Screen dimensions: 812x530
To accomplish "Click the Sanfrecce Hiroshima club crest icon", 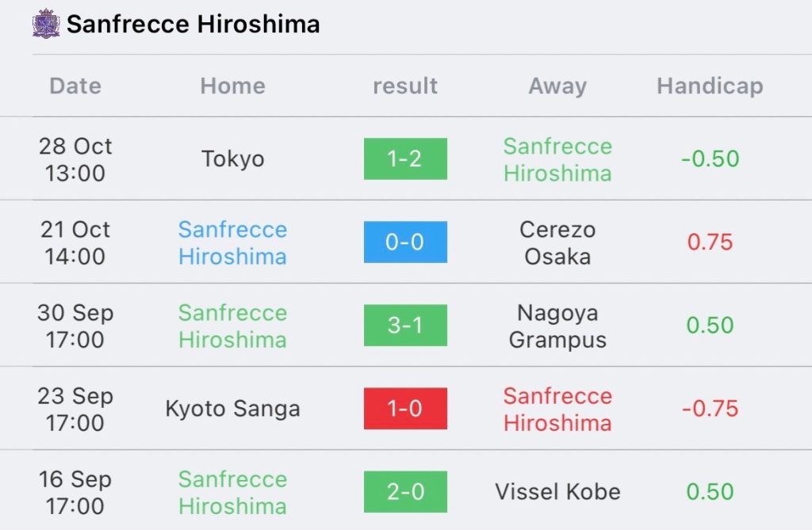I will [x=46, y=23].
